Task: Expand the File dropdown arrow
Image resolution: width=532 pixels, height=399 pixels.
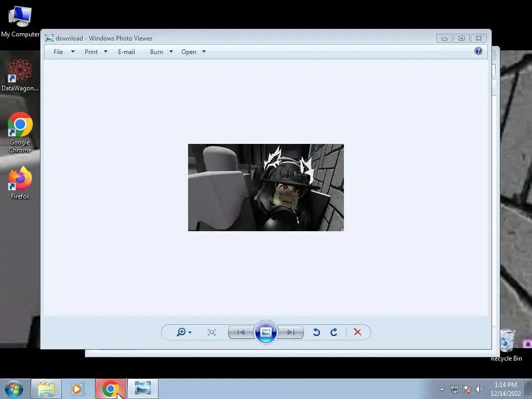Action: click(73, 51)
